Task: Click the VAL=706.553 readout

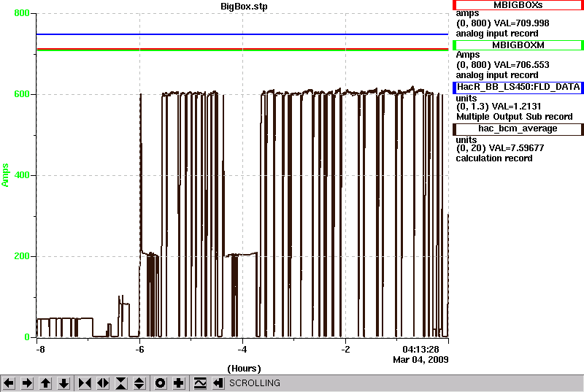Action: pyautogui.click(x=521, y=65)
